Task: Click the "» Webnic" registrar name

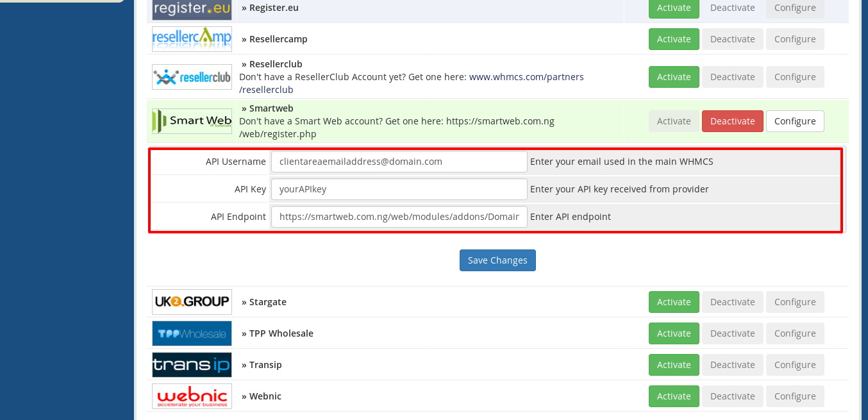Action: 262,396
